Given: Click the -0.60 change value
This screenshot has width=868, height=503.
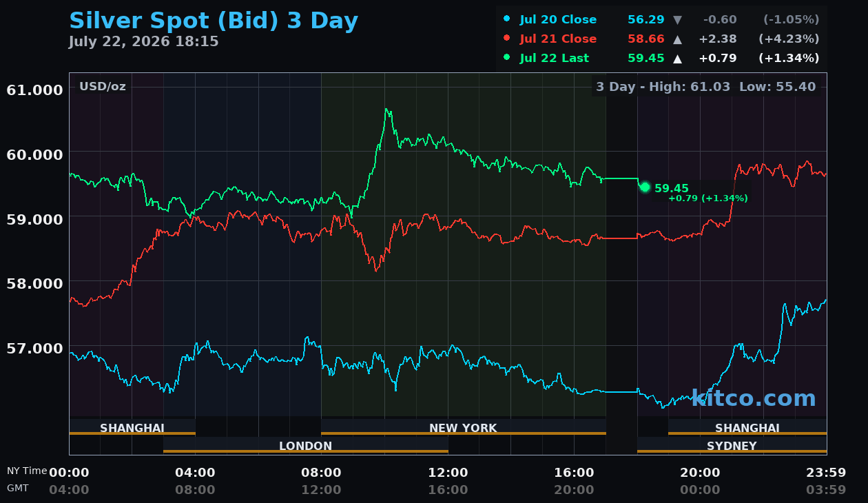Looking at the screenshot, I should click(x=720, y=20).
